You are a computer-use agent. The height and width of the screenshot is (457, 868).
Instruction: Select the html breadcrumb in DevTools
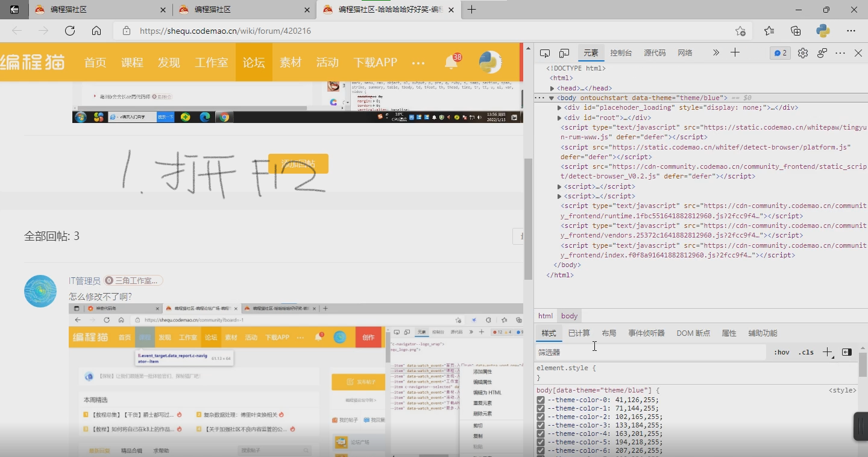pyautogui.click(x=546, y=316)
